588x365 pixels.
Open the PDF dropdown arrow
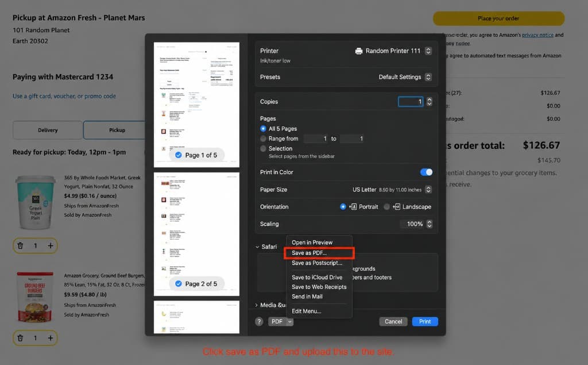coord(289,321)
